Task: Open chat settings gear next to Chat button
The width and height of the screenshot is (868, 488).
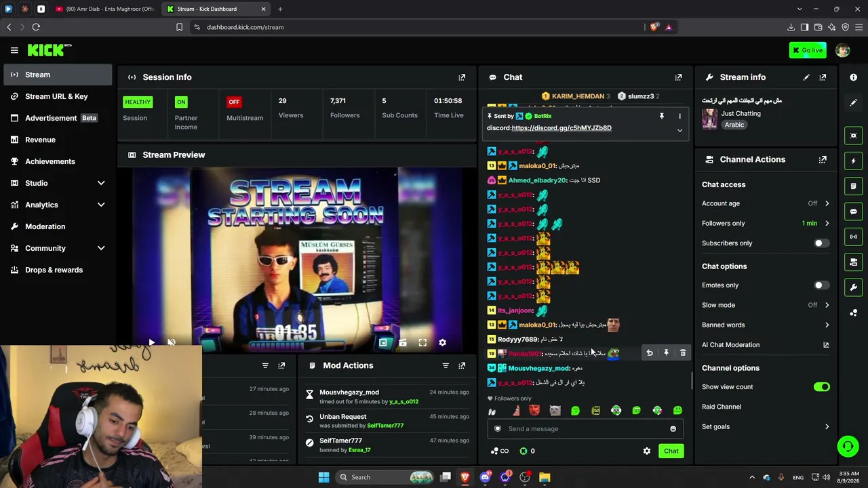Action: tap(647, 451)
